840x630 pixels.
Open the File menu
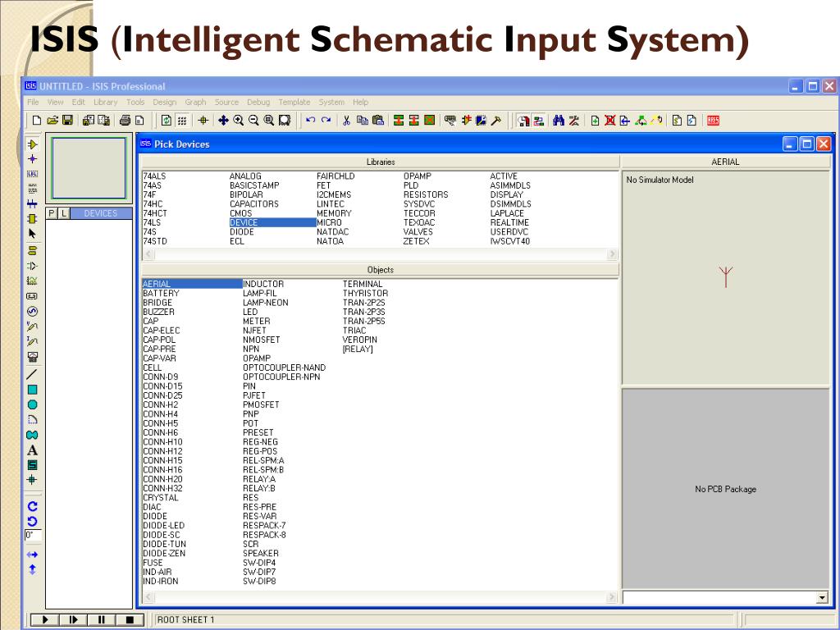33,102
